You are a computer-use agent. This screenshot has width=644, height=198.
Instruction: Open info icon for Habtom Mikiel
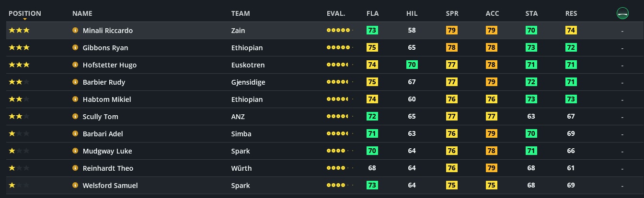[x=75, y=99]
